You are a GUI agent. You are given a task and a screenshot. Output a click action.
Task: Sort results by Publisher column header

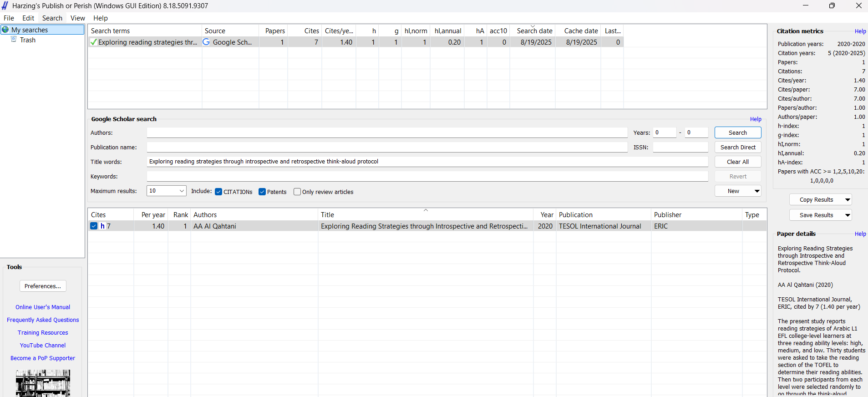point(697,214)
